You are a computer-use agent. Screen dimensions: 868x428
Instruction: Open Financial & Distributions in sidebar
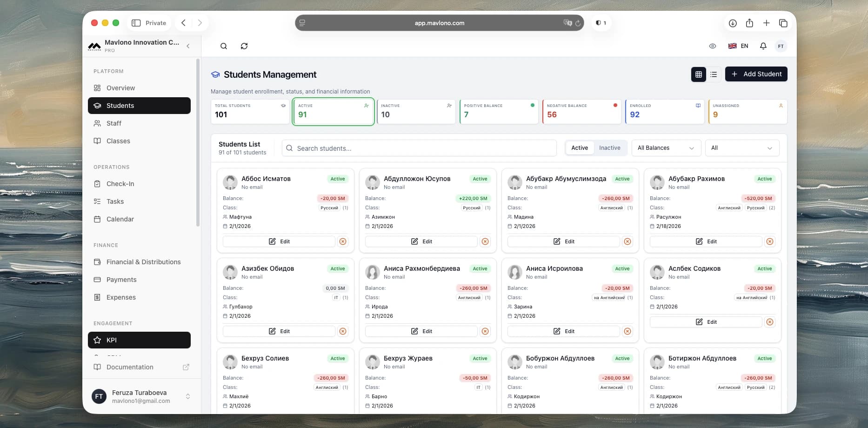click(x=143, y=262)
